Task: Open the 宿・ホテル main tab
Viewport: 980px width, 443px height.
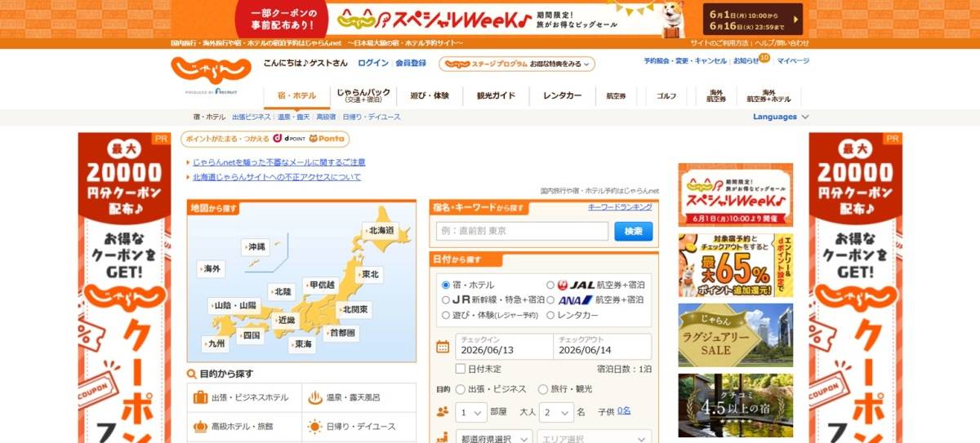Action: click(296, 95)
